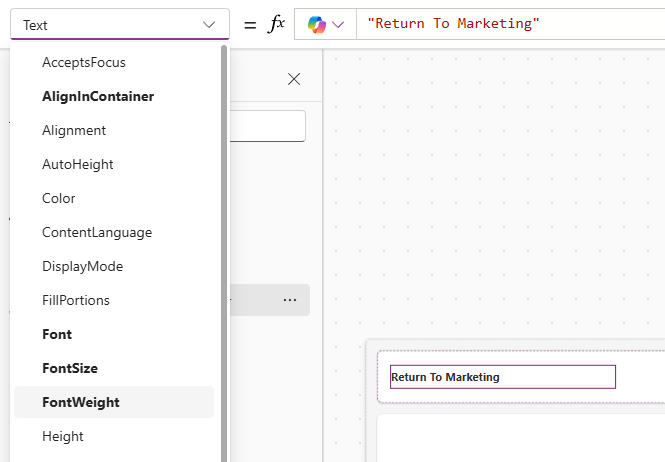Pick ContentLanguage in property list
This screenshot has width=665, height=462.
97,232
